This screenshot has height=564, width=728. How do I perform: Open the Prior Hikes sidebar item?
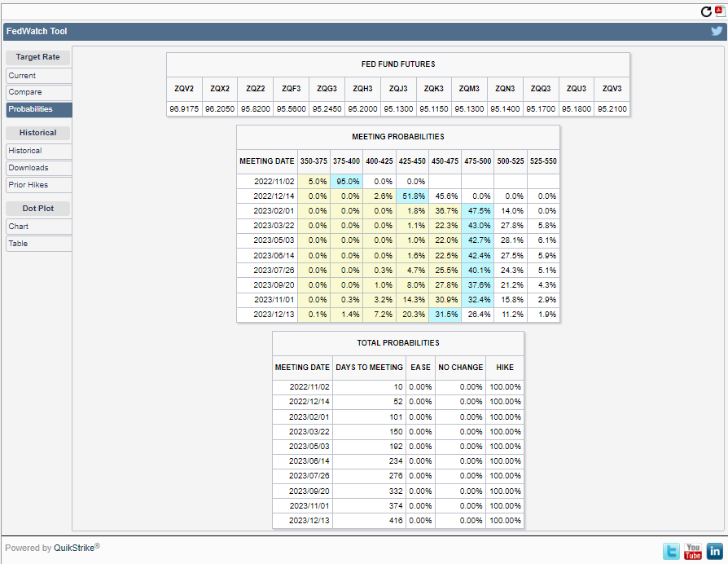point(38,185)
